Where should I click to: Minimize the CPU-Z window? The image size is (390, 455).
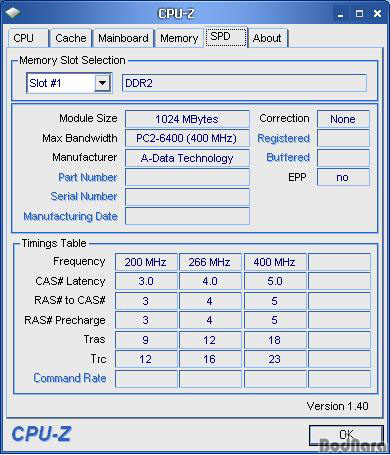(340, 14)
